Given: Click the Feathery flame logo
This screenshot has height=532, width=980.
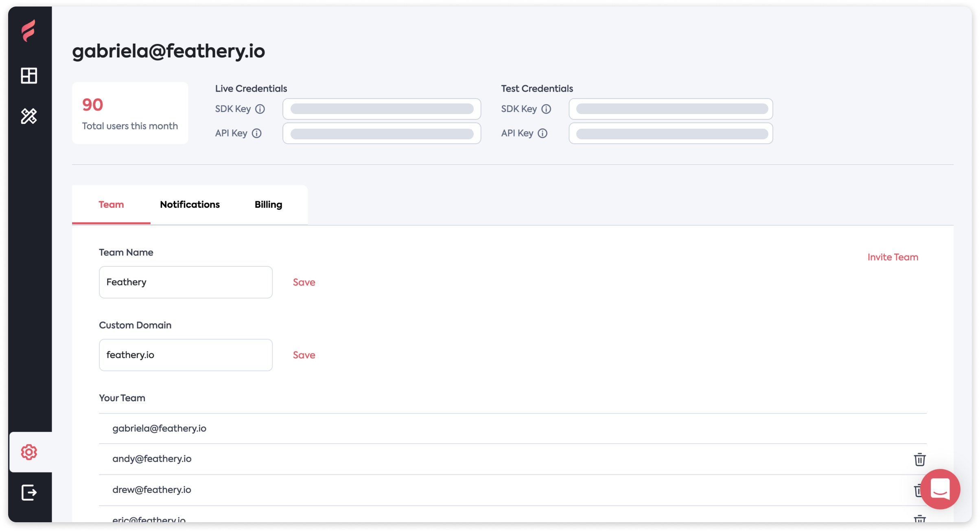Looking at the screenshot, I should tap(28, 31).
